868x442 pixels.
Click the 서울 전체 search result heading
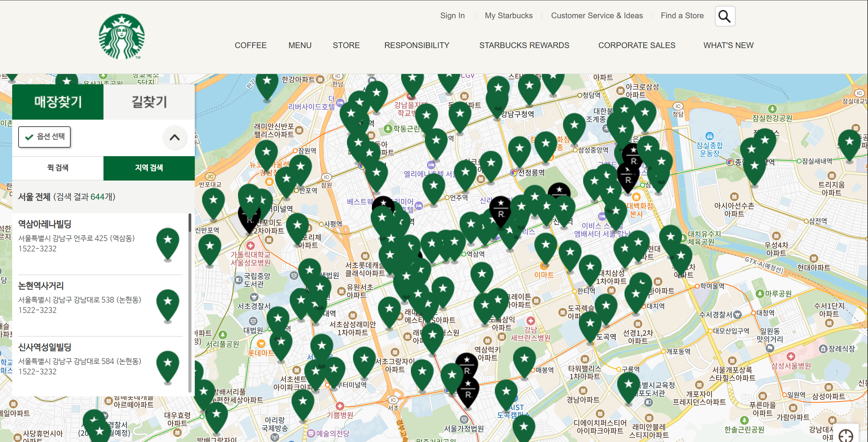click(x=67, y=197)
